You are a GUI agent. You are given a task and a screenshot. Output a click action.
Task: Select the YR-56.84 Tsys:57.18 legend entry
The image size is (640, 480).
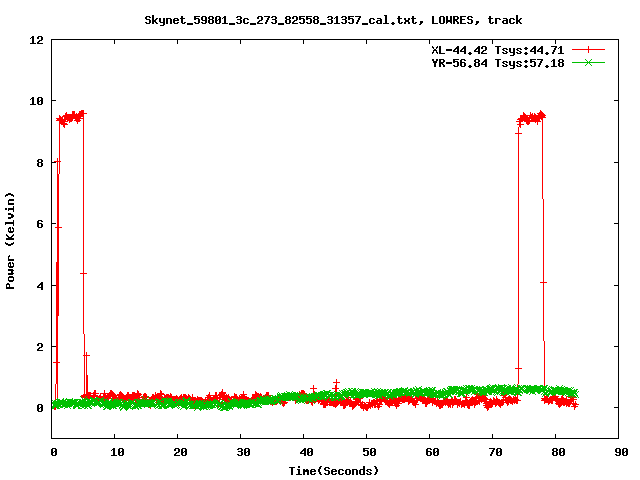(x=498, y=63)
